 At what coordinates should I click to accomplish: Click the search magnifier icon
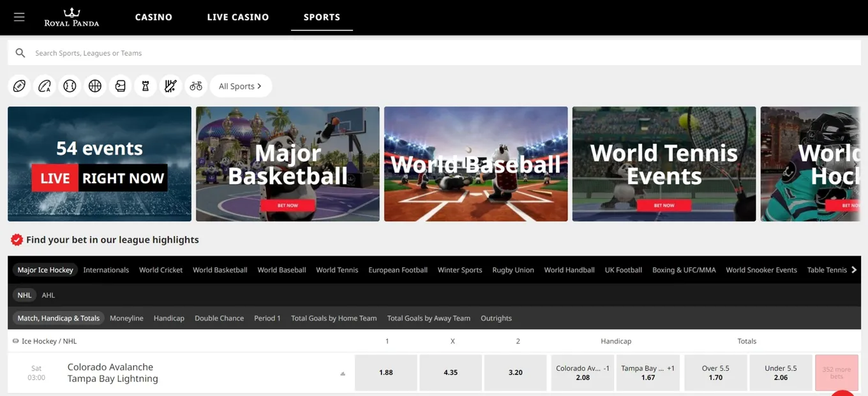[20, 53]
